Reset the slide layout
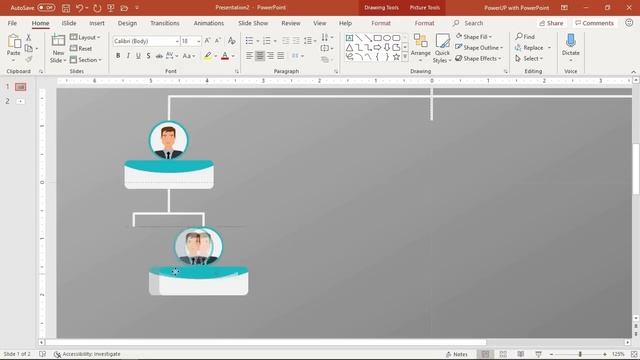This screenshot has height=360, width=640. [81, 49]
